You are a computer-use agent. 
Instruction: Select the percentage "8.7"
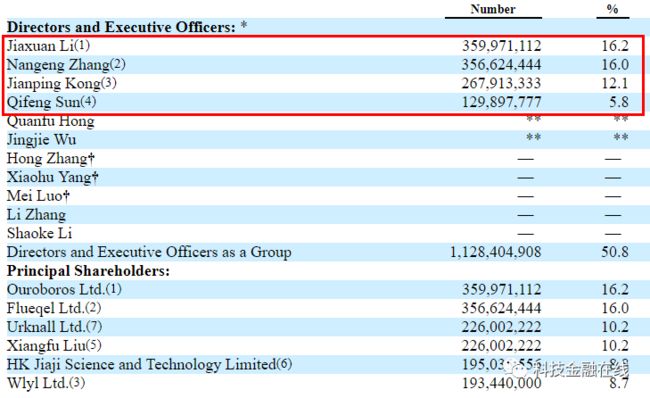coord(619,383)
